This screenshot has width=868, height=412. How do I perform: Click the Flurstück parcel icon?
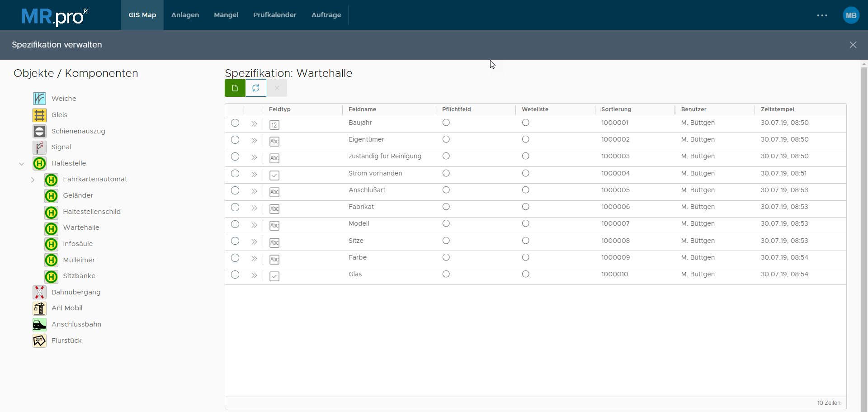point(39,341)
